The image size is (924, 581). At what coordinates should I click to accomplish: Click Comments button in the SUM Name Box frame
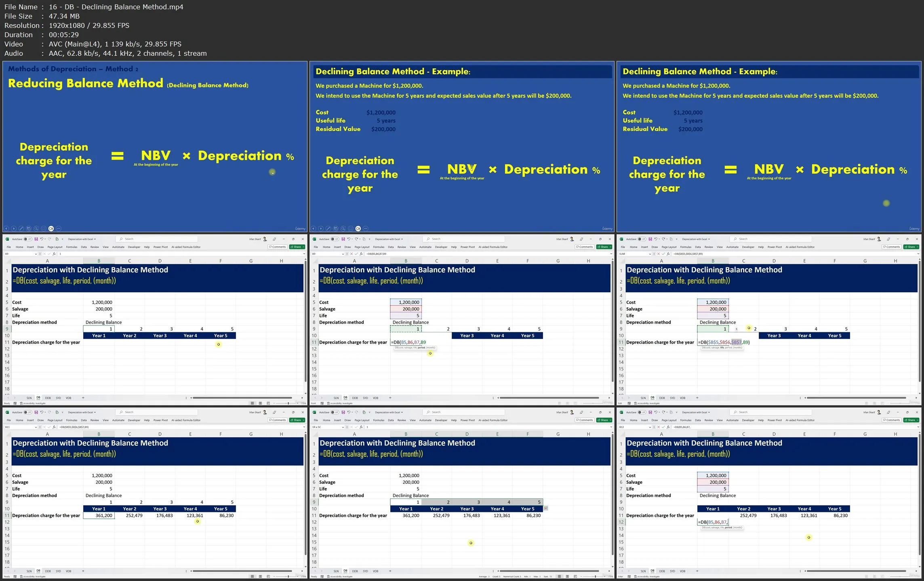click(892, 247)
